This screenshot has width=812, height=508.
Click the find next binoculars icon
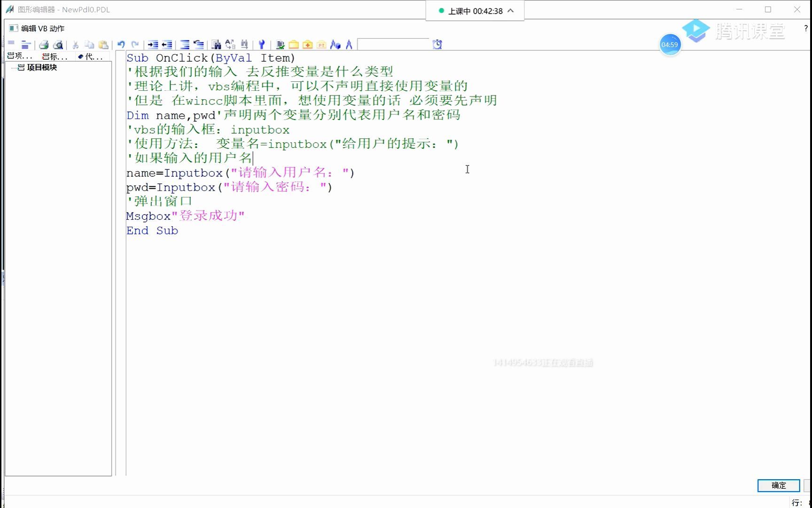[x=244, y=45]
